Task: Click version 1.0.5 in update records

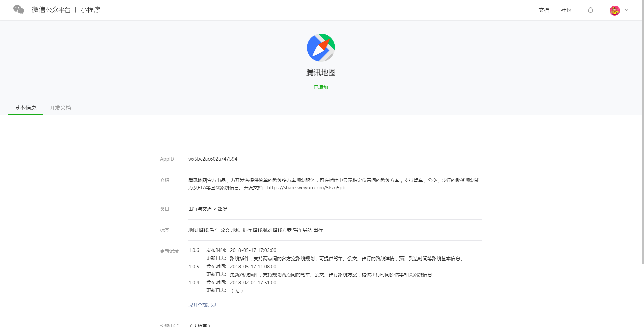Action: [x=194, y=267]
